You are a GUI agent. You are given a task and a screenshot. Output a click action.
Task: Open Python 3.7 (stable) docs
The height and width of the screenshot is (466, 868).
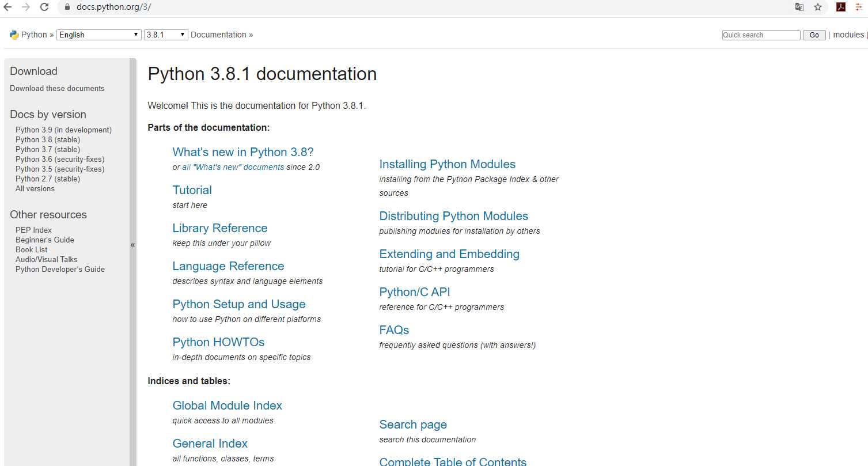(x=48, y=149)
